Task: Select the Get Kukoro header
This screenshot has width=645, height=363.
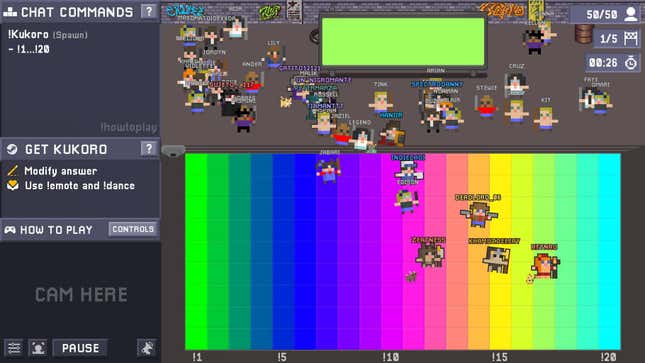Action: (x=66, y=149)
